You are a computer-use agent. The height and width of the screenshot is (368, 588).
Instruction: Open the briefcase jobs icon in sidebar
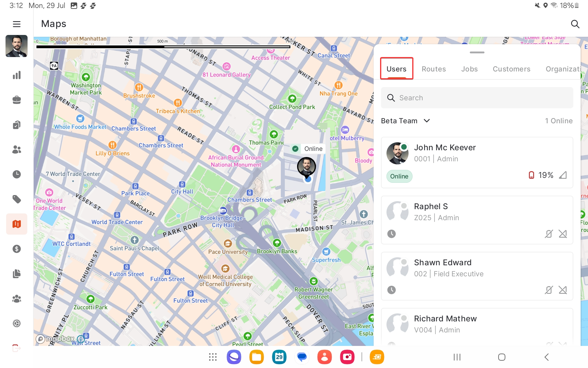click(17, 100)
